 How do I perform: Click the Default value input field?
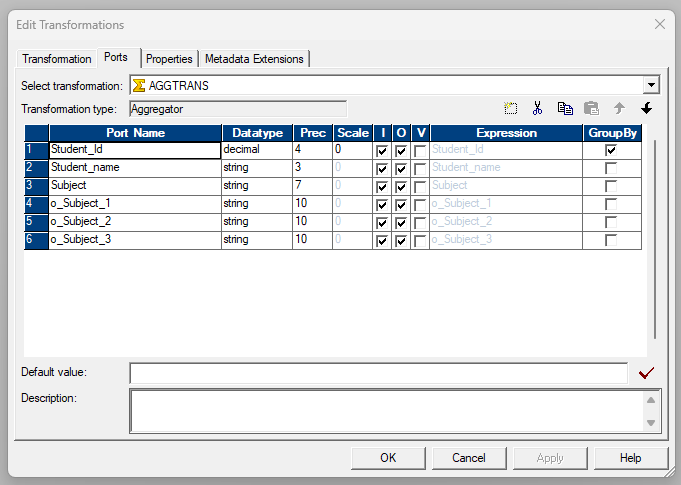point(380,373)
